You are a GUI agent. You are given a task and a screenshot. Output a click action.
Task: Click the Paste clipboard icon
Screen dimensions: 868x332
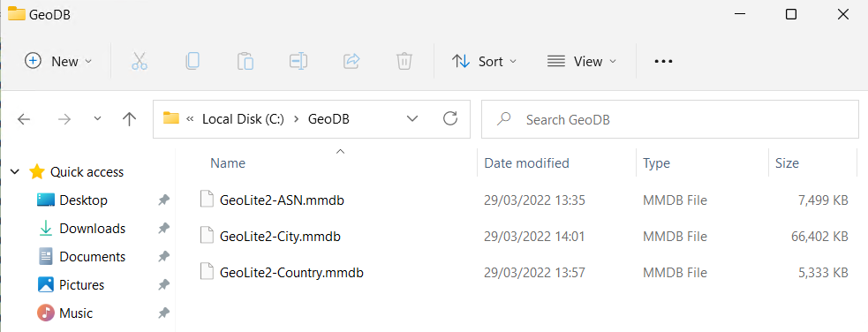pos(245,61)
